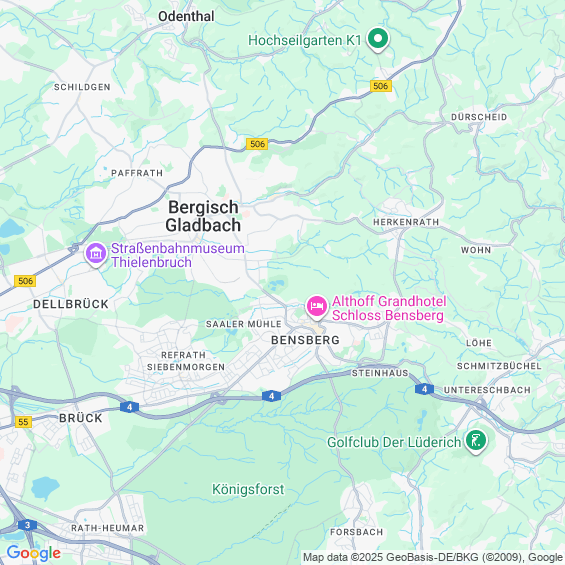This screenshot has width=565, height=565.
Task: Select the A3 highway shield icon
Action: click(x=28, y=525)
